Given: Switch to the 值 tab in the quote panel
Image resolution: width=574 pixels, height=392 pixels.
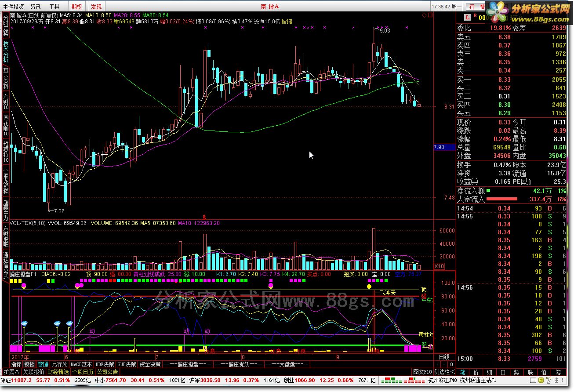Looking at the screenshot, I should coord(544,372).
